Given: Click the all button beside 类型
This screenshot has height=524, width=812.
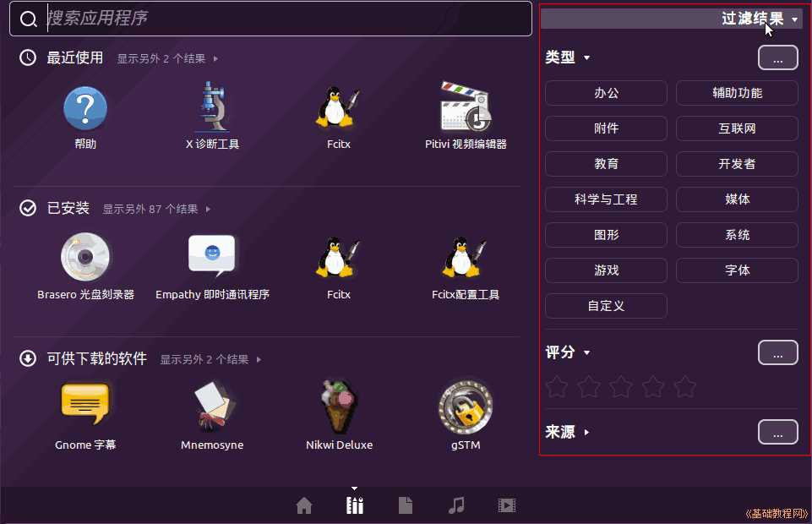Looking at the screenshot, I should tap(777, 57).
